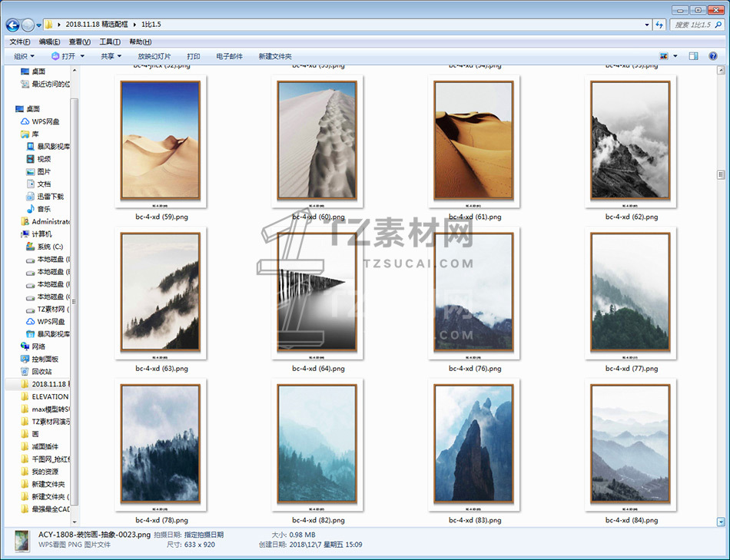Click the Back navigation arrow button
730x560 pixels.
(x=13, y=25)
